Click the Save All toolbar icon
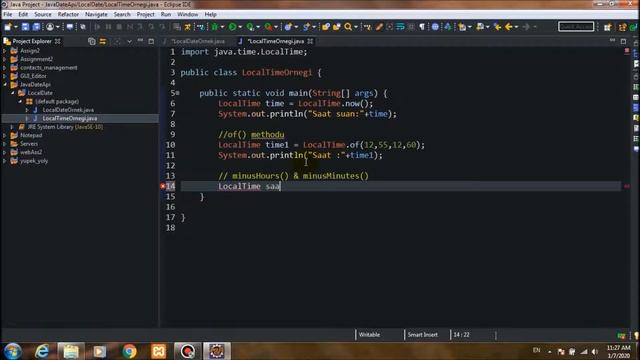 click(36, 27)
